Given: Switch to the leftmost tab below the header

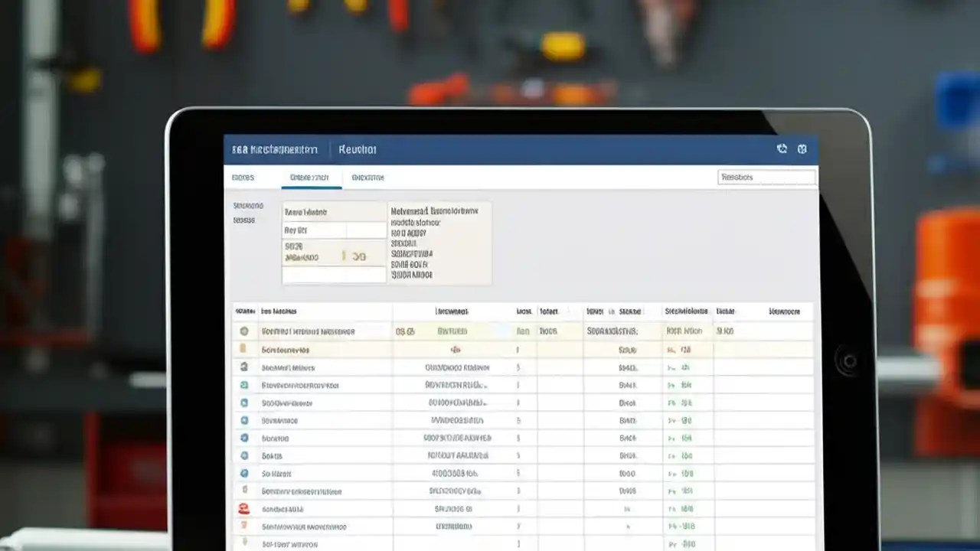Looking at the screenshot, I should pos(243,177).
